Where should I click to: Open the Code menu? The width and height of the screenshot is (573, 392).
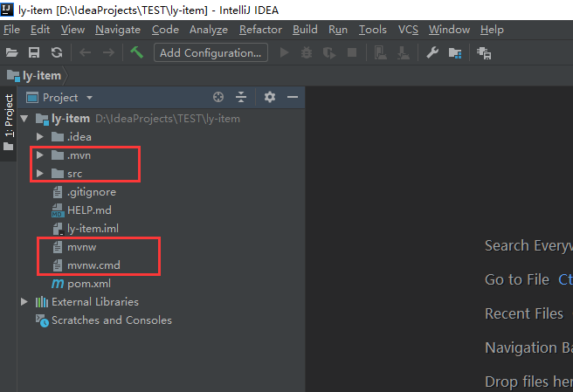pos(165,30)
